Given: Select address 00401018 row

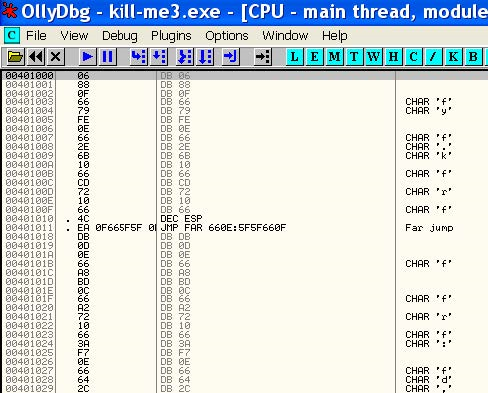Looking at the screenshot, I should coord(244,237).
